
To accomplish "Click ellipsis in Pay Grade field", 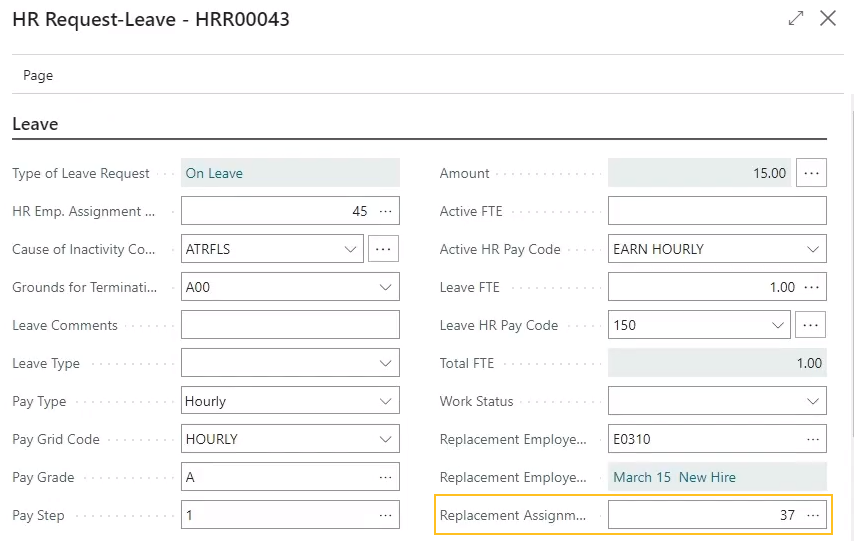I will click(385, 477).
